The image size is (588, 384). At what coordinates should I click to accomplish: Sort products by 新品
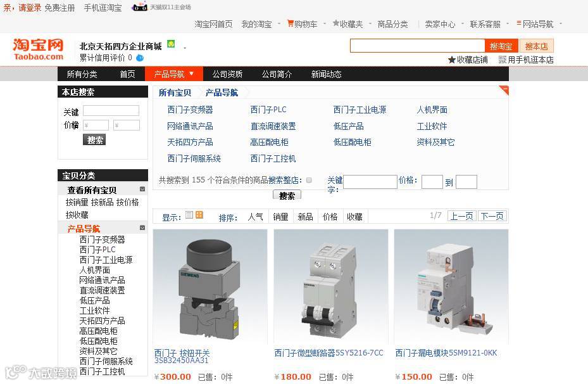tap(305, 217)
